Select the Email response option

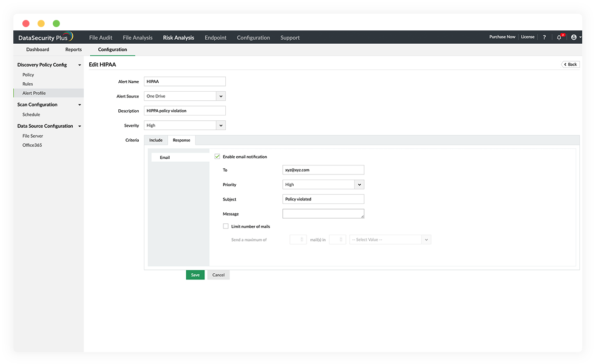pyautogui.click(x=180, y=157)
